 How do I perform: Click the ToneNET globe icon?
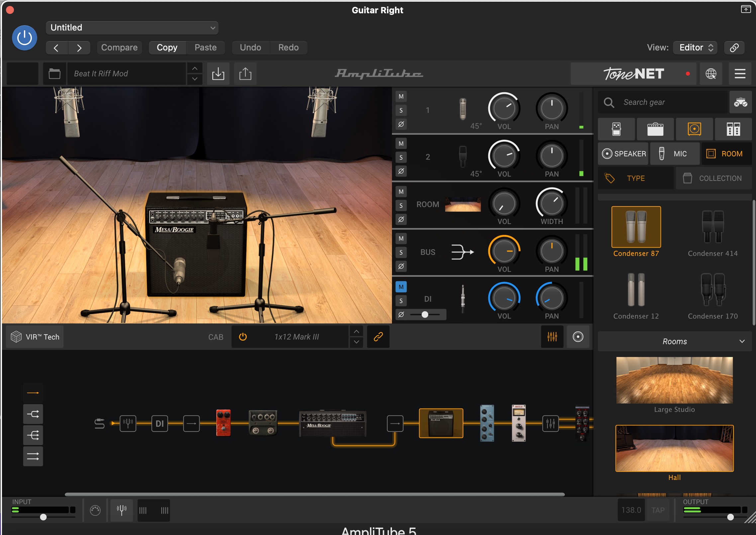click(711, 74)
